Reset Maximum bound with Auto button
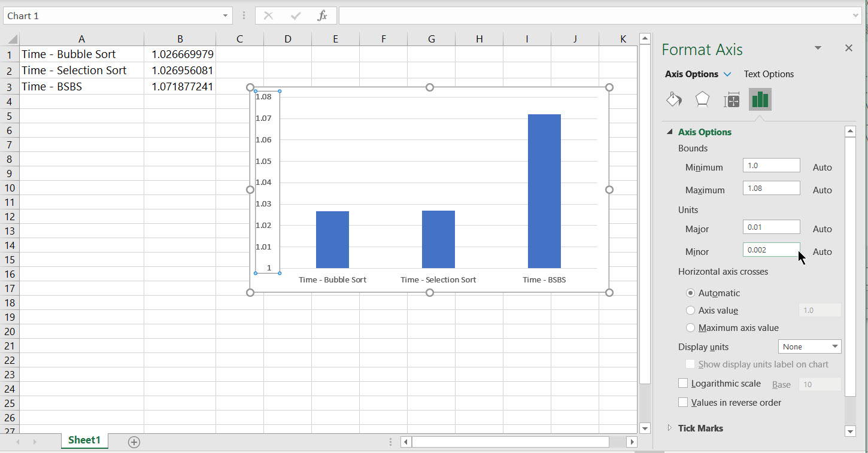Viewport: 868px width, 453px height. pos(823,190)
